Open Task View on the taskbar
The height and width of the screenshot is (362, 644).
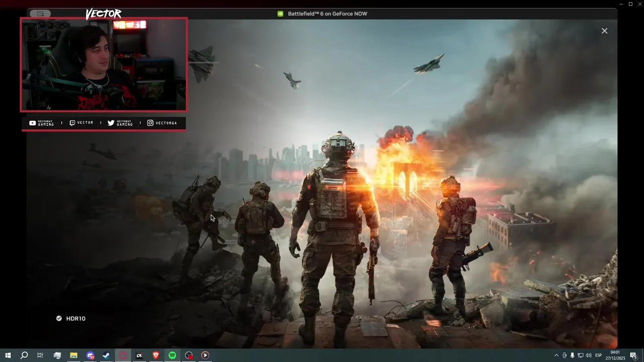[x=40, y=355]
